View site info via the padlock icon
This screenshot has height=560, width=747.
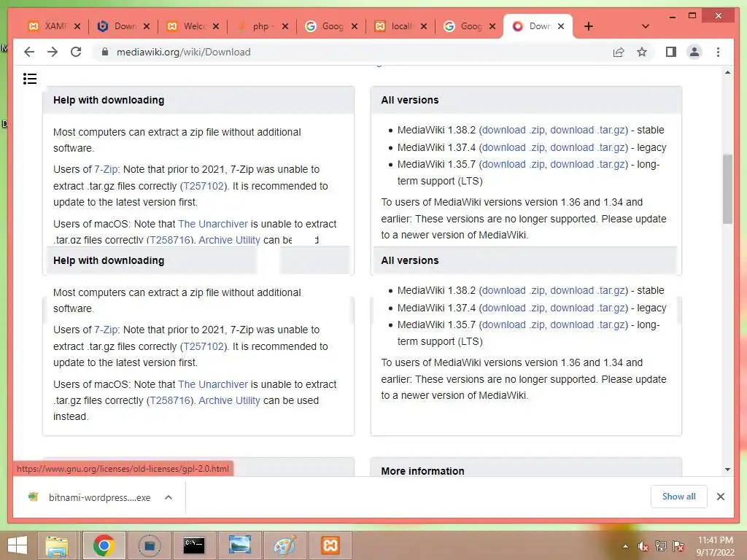tap(105, 52)
